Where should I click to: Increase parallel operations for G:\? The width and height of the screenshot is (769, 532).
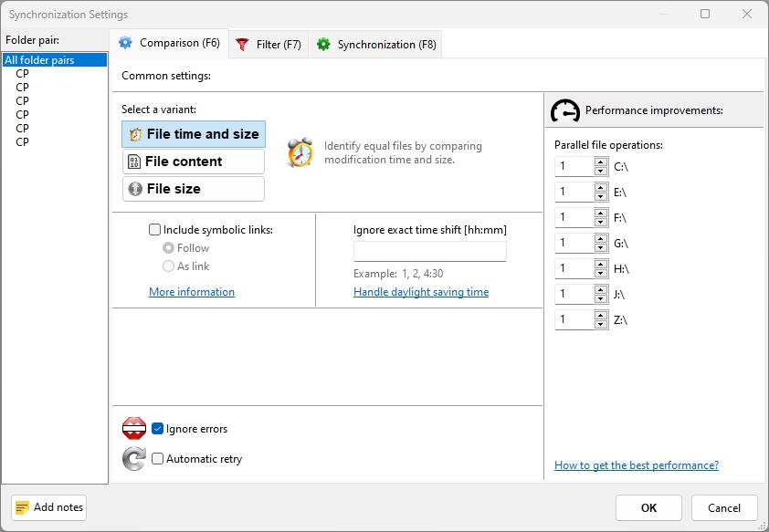click(601, 238)
